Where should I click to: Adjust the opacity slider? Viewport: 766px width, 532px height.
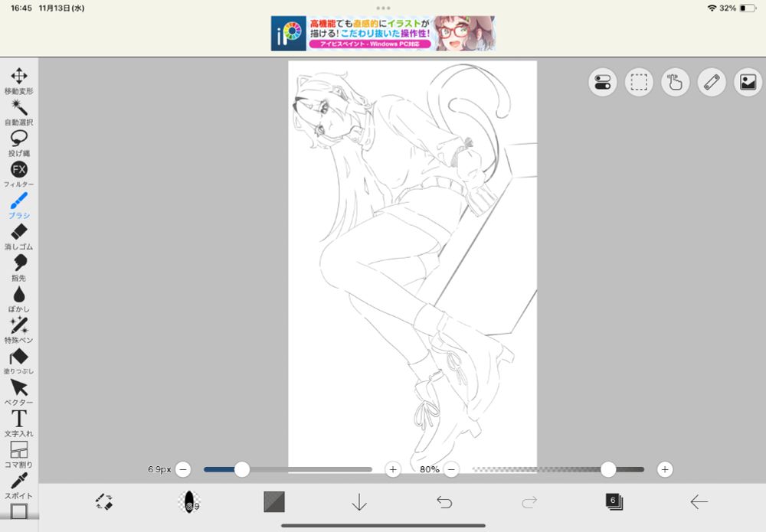[558, 469]
